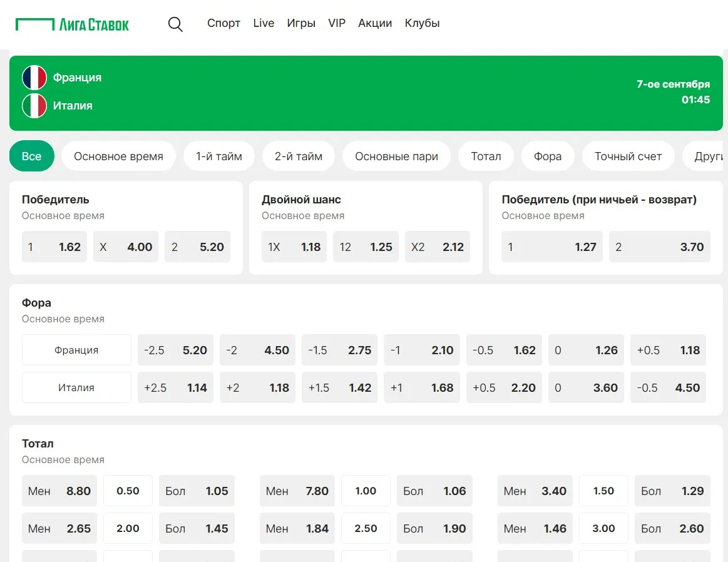Open search with the magnifier icon
728x562 pixels.
coord(175,24)
